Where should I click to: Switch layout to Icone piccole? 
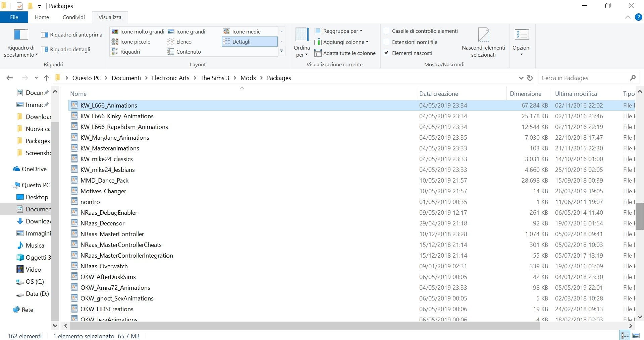(131, 42)
